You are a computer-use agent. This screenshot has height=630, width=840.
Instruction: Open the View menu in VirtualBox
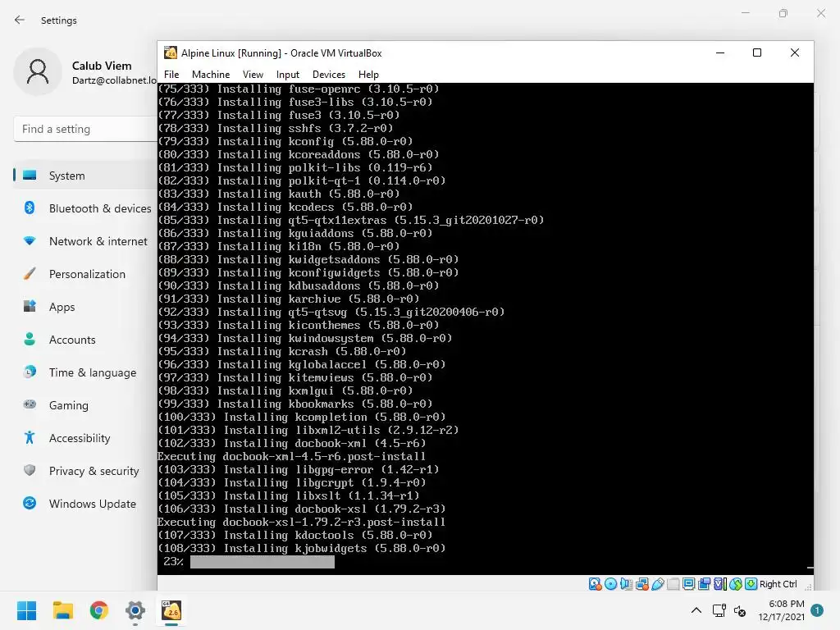click(x=253, y=75)
